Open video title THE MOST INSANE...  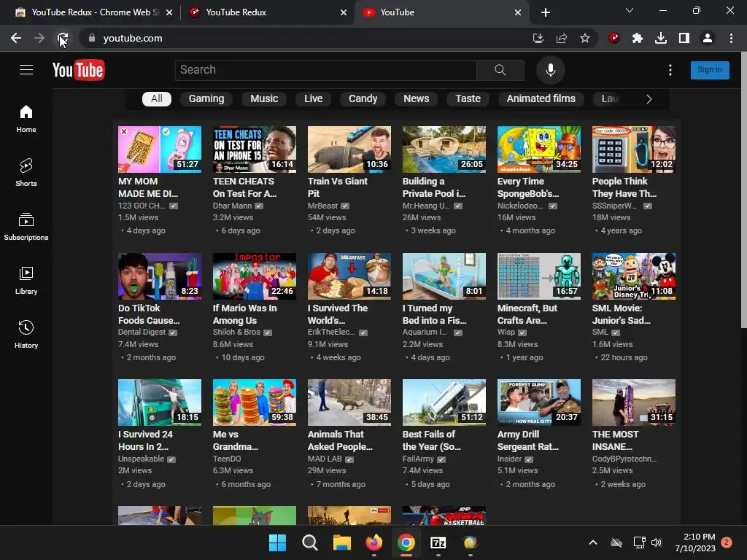[x=616, y=440]
